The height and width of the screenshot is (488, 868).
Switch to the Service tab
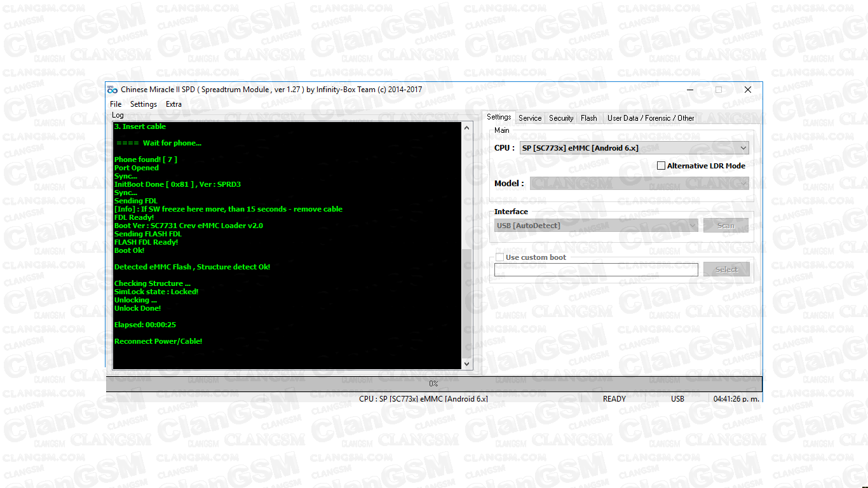(530, 118)
